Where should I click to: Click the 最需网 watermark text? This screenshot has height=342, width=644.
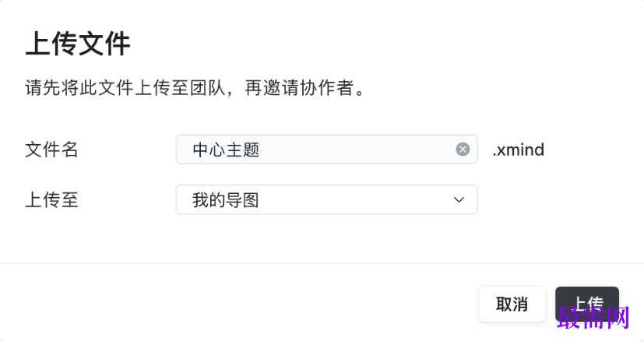594,318
